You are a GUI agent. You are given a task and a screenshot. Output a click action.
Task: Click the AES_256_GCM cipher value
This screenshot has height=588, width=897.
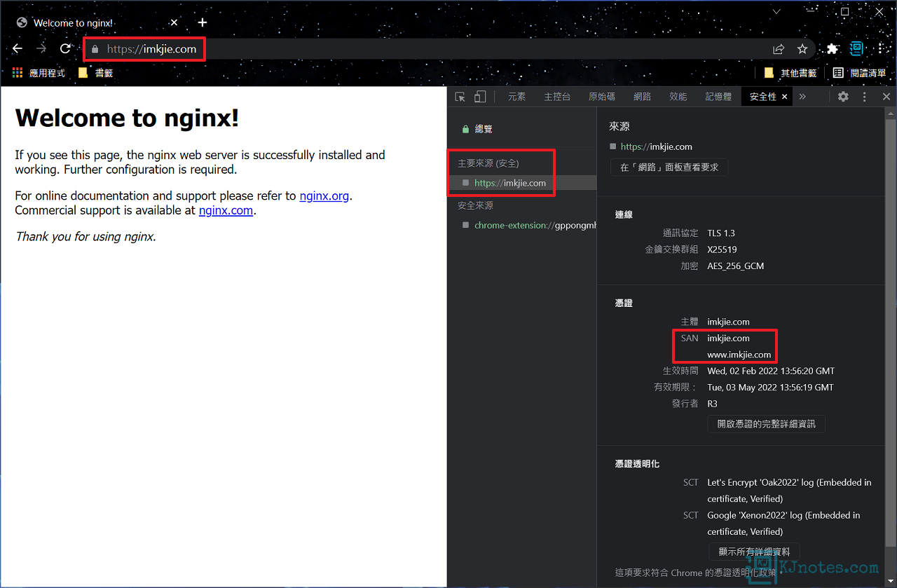point(736,266)
